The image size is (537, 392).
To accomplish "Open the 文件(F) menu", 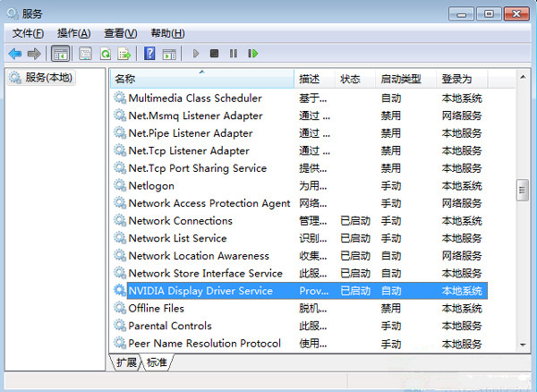I will (28, 33).
